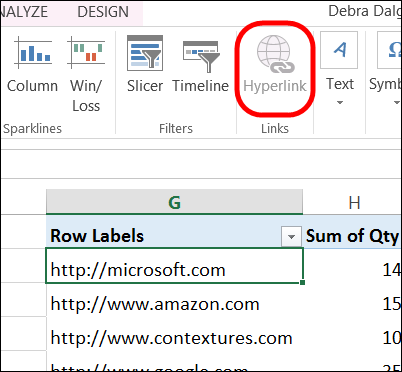Switch to the ANALYZE ribbon tab
The image size is (402, 372).
[x=24, y=12]
